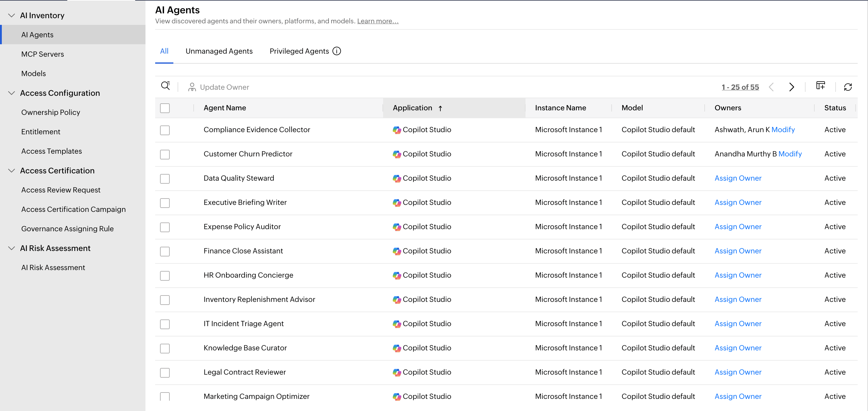Assign Owner for Data Quality Steward

[738, 178]
